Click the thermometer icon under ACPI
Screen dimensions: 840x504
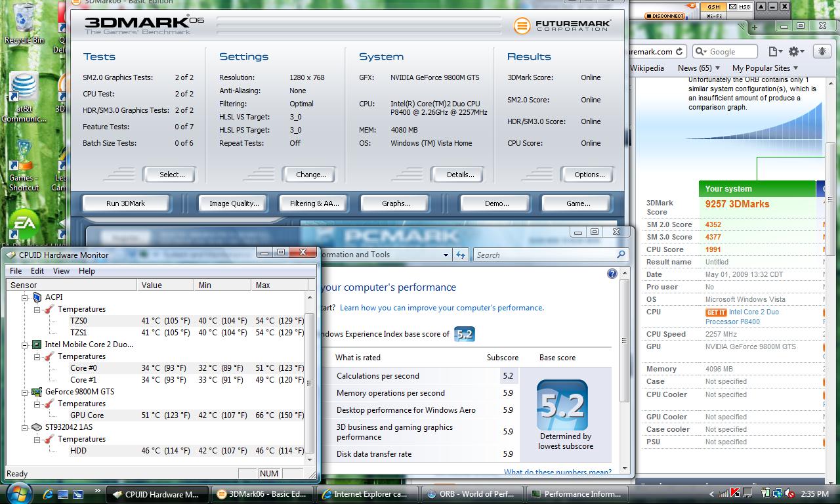pos(49,309)
